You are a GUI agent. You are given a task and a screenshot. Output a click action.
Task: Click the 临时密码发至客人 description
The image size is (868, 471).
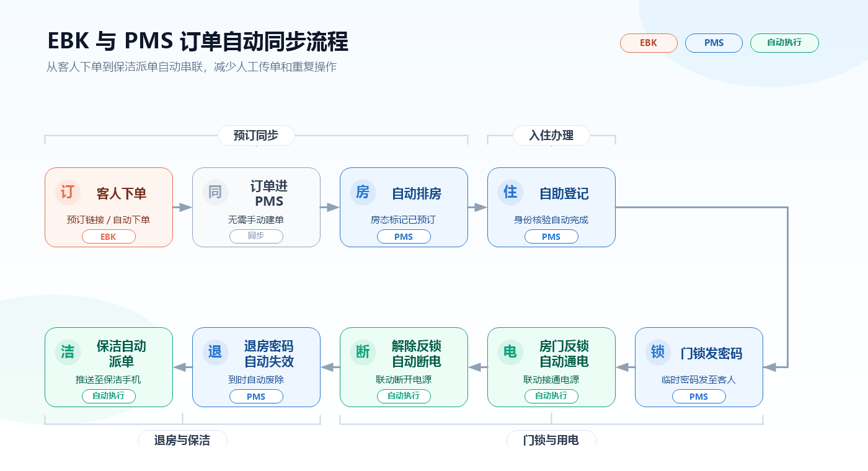click(699, 379)
